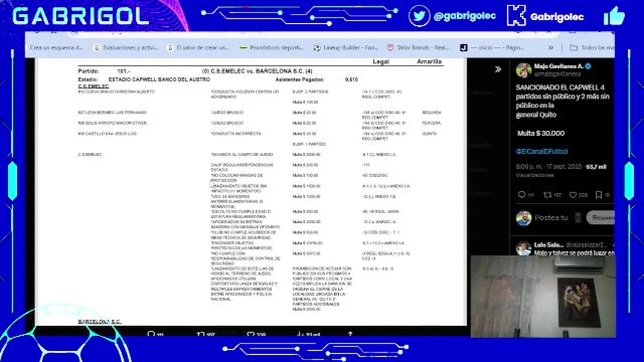Click the retweet icon in side panel
This screenshot has width=644, height=362.
(x=548, y=195)
